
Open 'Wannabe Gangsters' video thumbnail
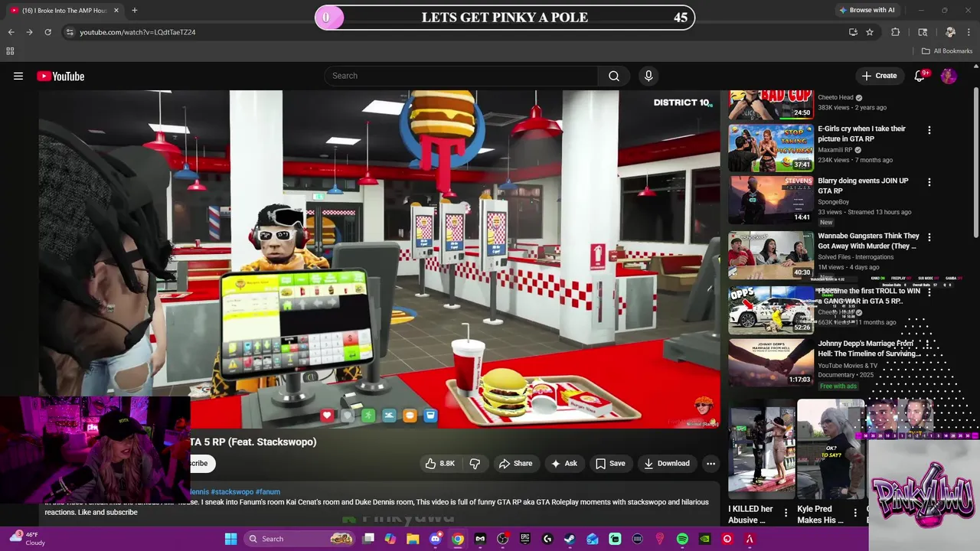click(771, 255)
